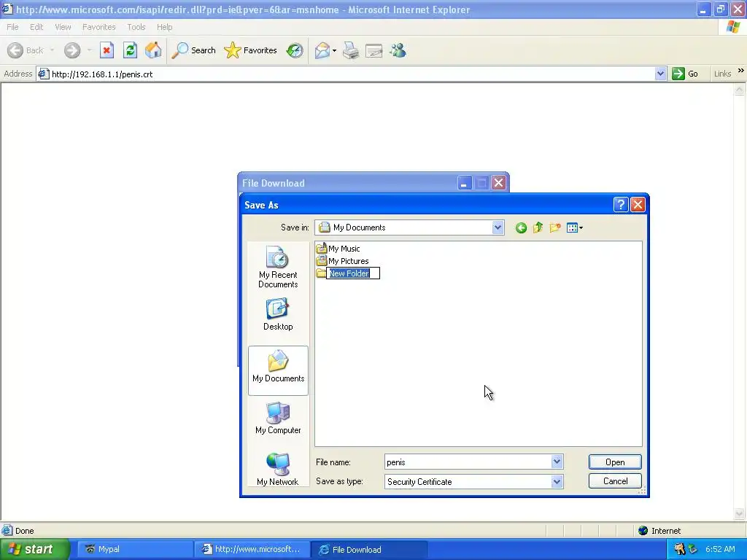
Task: Cancel the Save As dialog
Action: point(615,481)
